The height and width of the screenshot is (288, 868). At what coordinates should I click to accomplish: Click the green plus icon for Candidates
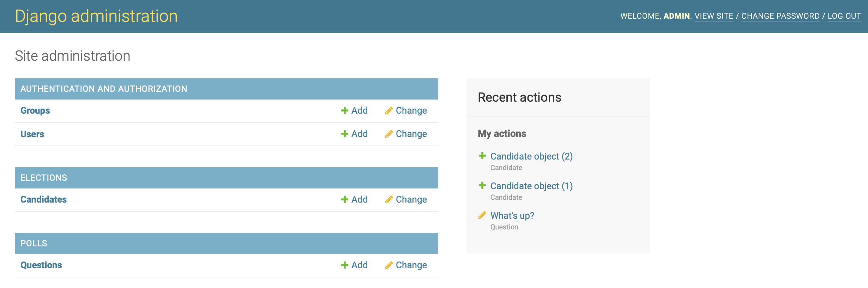(345, 200)
